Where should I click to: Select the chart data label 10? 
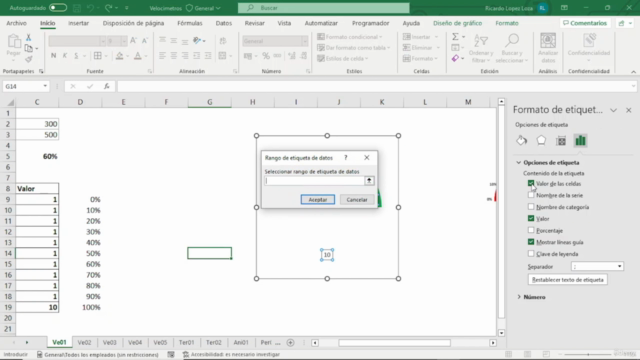[x=327, y=255]
